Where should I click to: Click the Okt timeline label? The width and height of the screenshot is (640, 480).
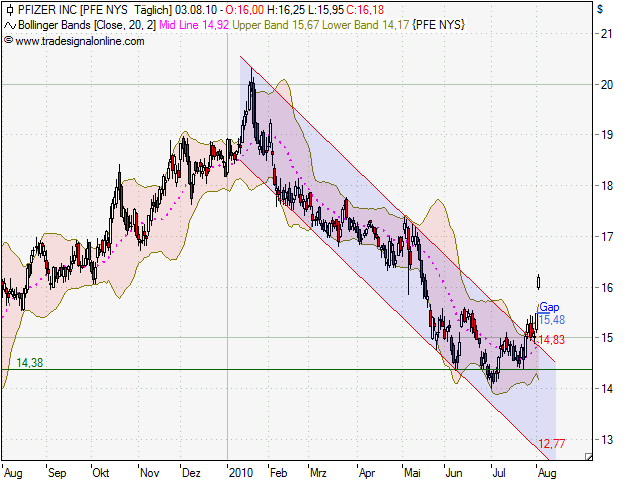[x=101, y=473]
